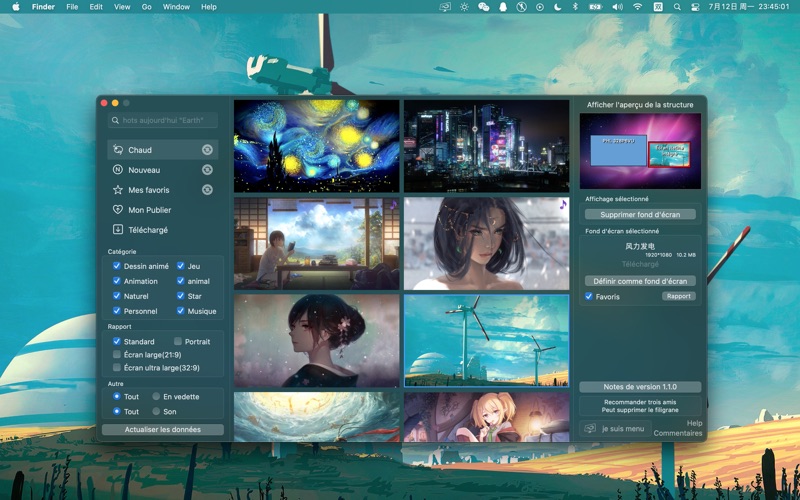Toggle the Personnel category checkbox

tap(117, 311)
